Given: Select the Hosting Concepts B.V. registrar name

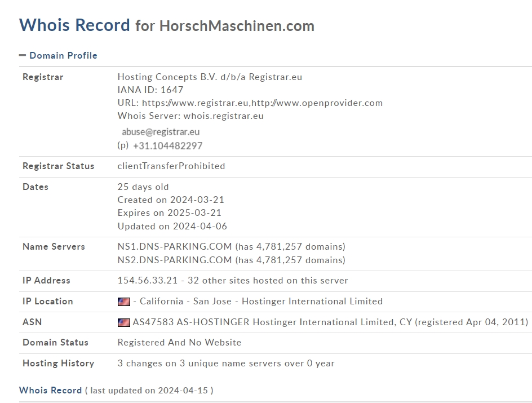Looking at the screenshot, I should 210,77.
